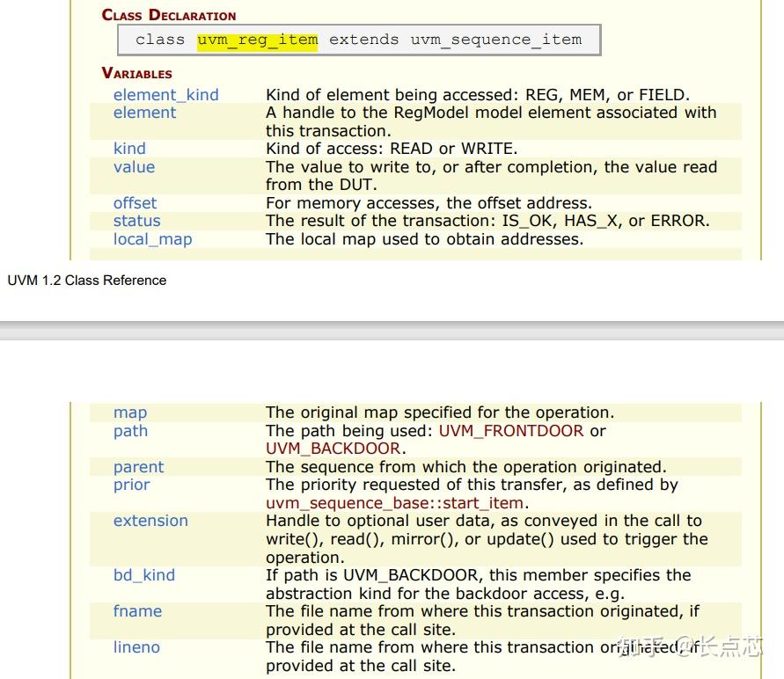Click the prior variable link
784x679 pixels.
point(131,485)
